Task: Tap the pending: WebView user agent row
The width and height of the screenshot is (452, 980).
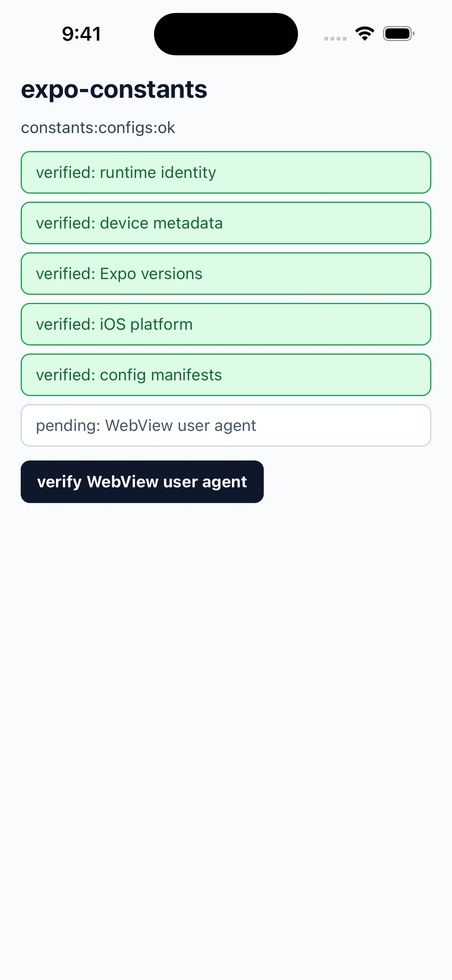Action: 226,426
